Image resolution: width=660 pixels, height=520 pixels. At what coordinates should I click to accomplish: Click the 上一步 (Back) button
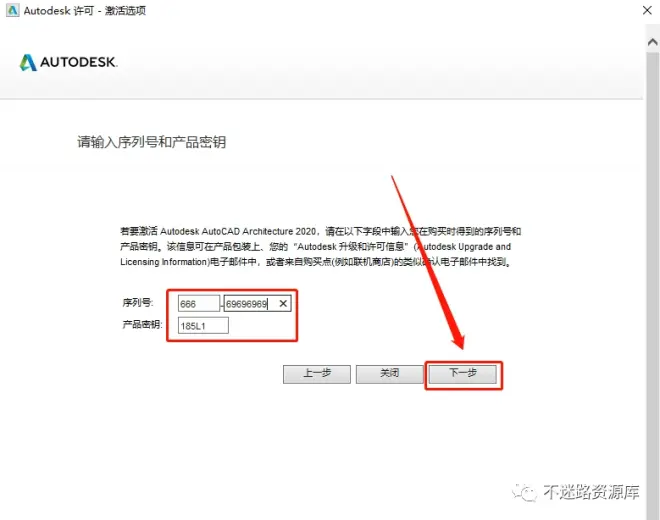click(317, 374)
